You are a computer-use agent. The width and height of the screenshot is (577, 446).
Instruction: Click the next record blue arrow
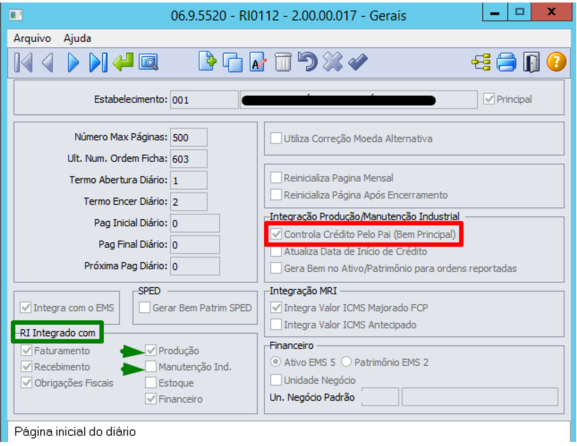point(73,62)
